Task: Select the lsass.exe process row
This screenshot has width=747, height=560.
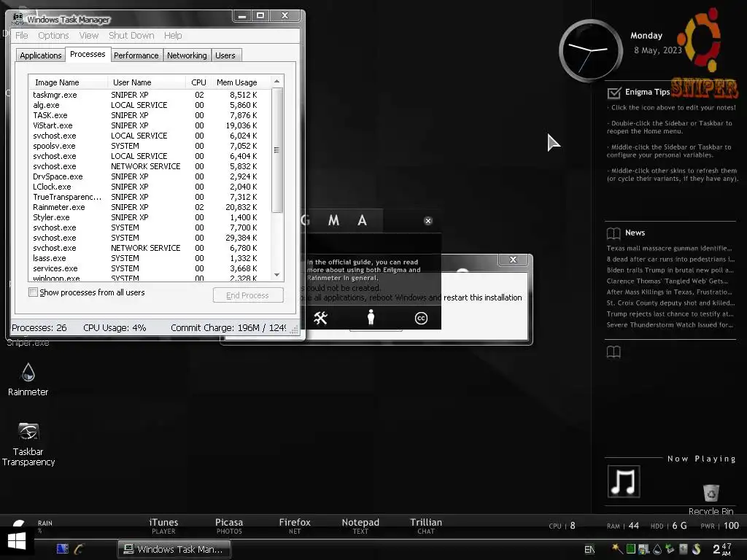Action: pos(150,258)
